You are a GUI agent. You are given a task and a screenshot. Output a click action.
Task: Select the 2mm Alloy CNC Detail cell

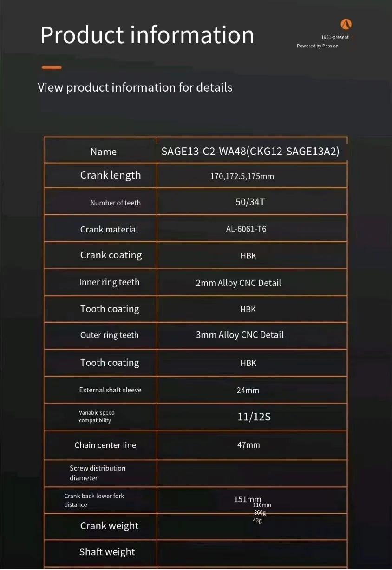click(x=238, y=283)
